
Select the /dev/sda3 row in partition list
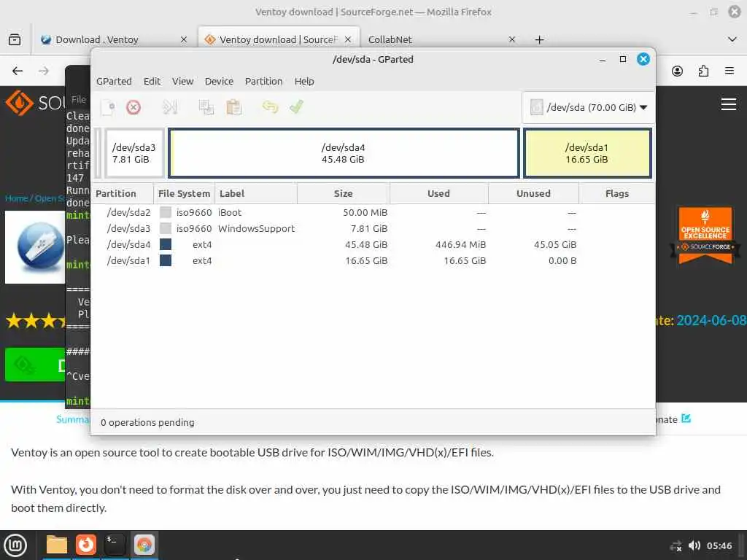[373, 228]
